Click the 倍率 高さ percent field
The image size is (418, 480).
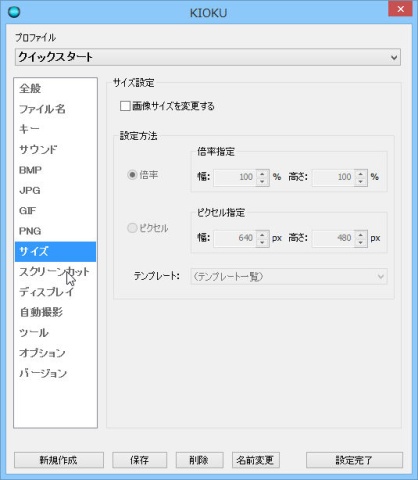click(x=333, y=177)
